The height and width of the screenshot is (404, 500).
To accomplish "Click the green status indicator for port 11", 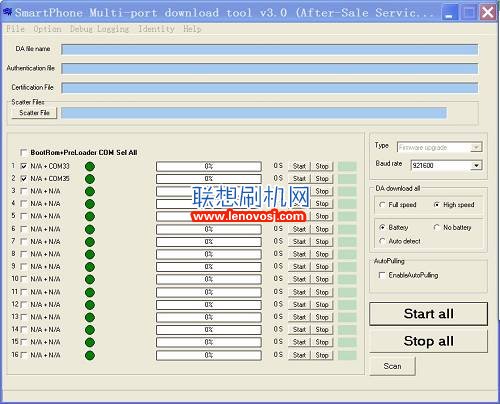I will (90, 292).
